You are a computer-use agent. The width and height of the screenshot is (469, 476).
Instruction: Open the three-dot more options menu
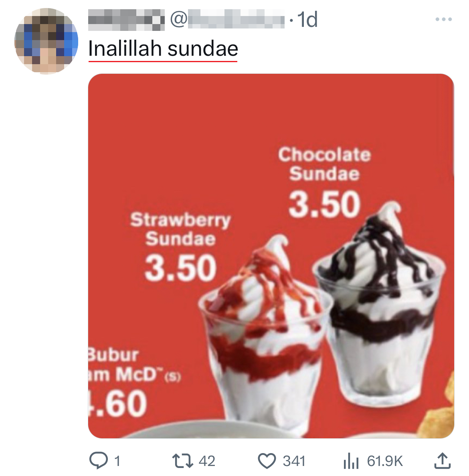[x=443, y=19]
